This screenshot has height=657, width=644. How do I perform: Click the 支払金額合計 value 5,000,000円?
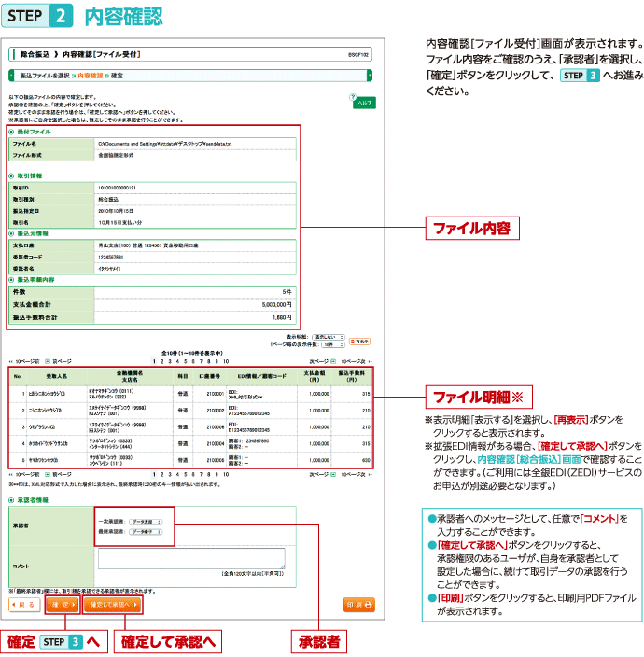[276, 304]
